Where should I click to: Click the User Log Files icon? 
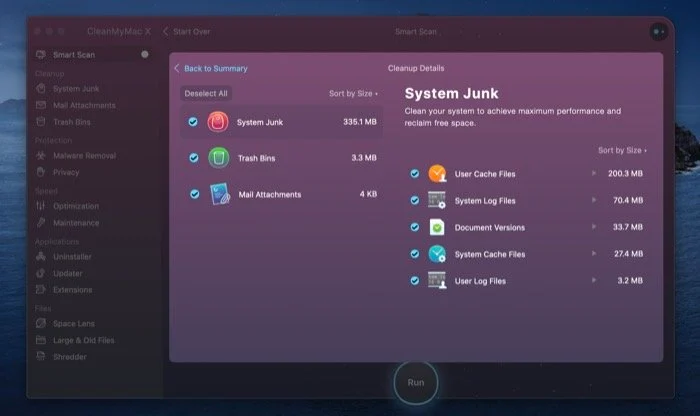click(437, 281)
